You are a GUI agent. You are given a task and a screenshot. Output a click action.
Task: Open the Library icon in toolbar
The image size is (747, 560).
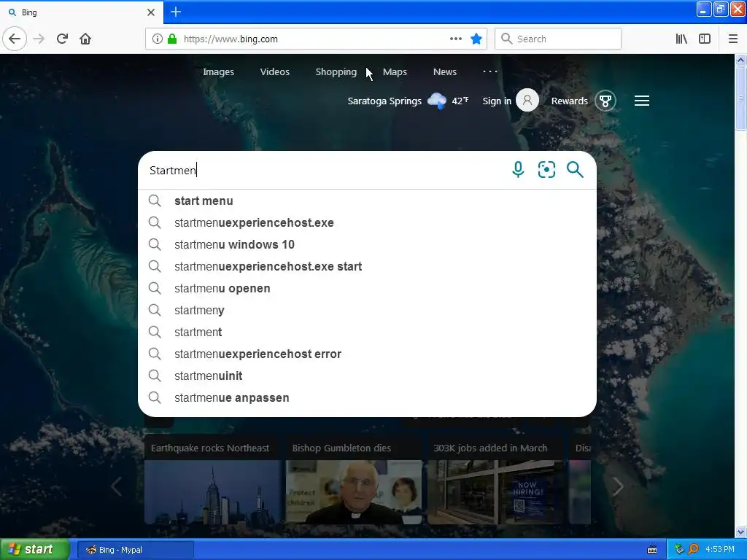(682, 39)
